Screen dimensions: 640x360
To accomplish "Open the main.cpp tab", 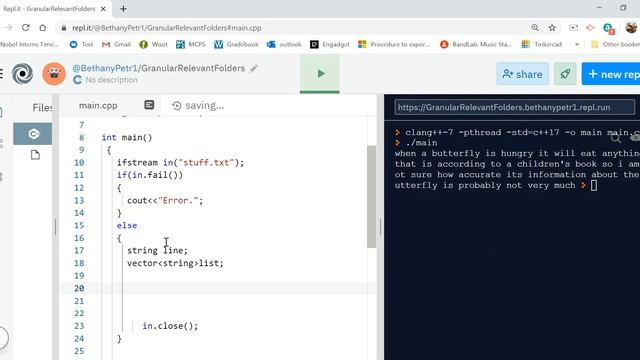I will (x=98, y=105).
